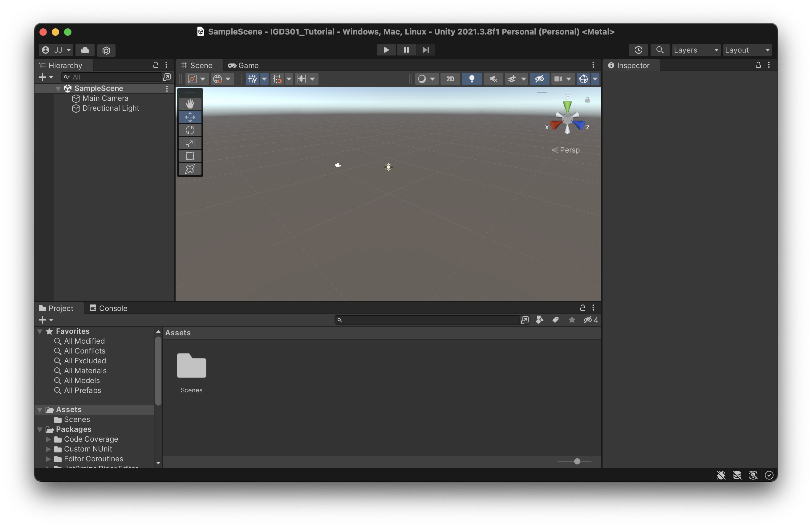Screen dimensions: 812x527
Task: Switch to the Console tab
Action: [x=108, y=308]
